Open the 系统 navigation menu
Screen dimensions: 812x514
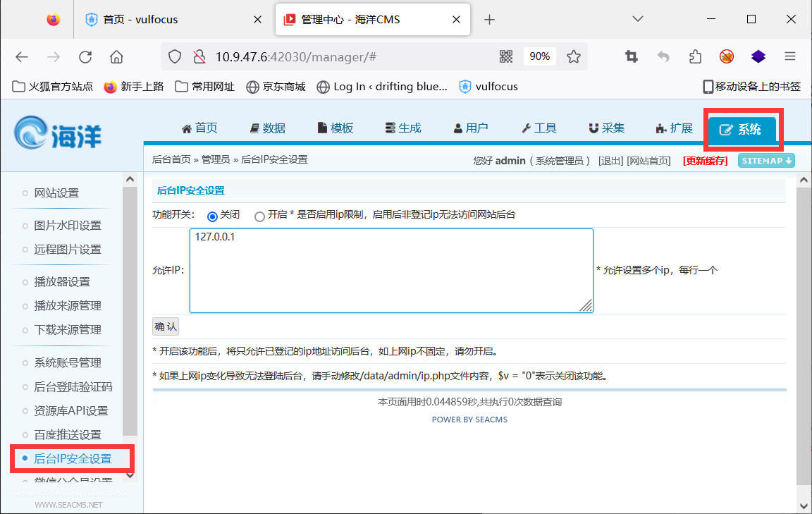tap(742, 130)
